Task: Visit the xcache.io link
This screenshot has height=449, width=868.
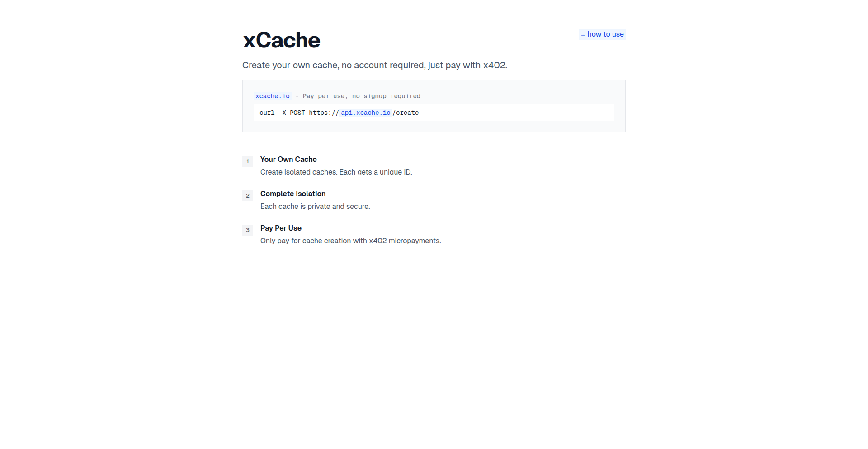Action: [272, 96]
